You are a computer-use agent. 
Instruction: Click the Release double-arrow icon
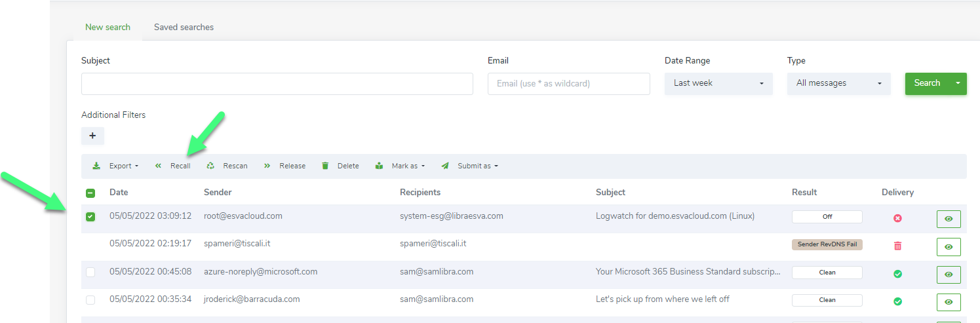(267, 166)
